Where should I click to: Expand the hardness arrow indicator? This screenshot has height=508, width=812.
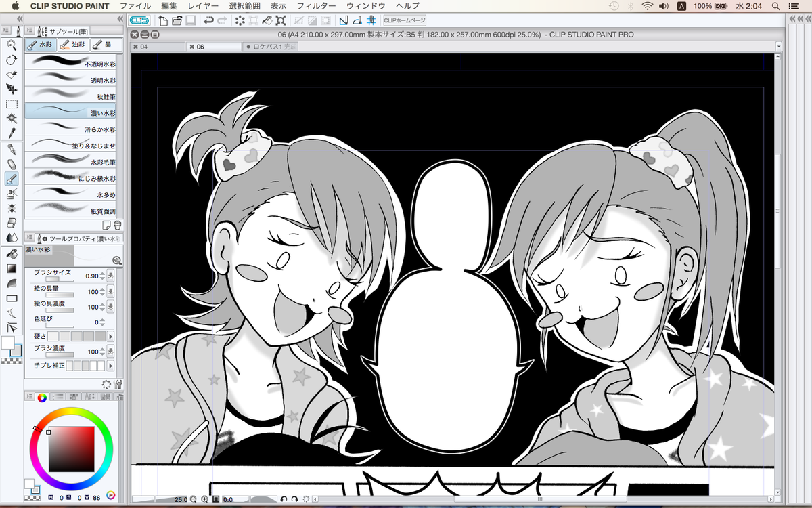pos(110,337)
